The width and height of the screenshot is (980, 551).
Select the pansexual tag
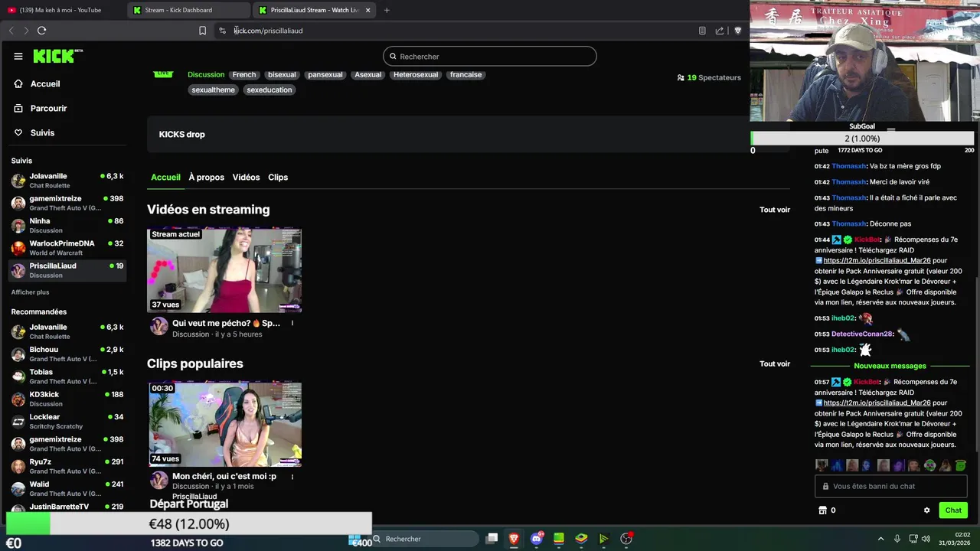point(325,74)
